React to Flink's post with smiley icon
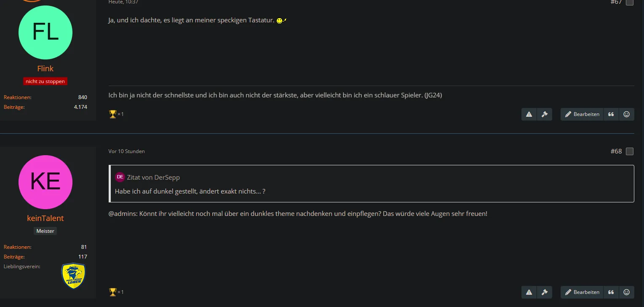644x307 pixels. coord(626,114)
